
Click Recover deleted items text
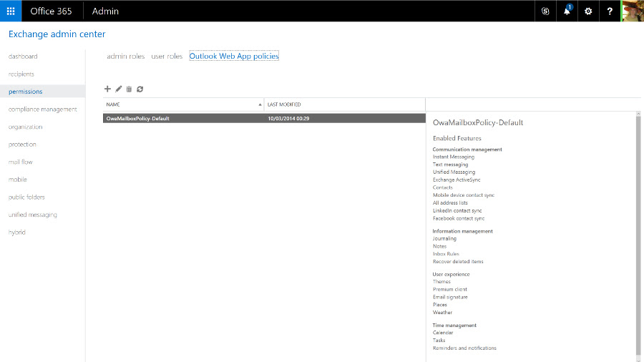click(458, 261)
